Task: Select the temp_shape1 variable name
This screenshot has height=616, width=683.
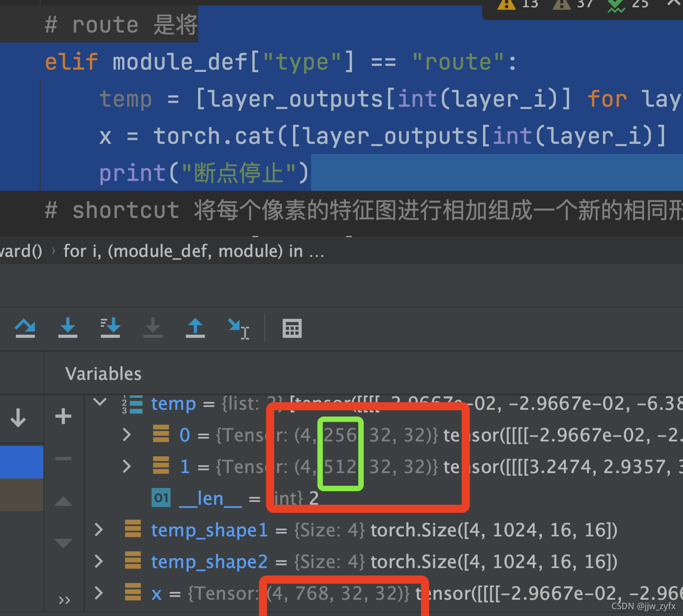Action: point(209,530)
